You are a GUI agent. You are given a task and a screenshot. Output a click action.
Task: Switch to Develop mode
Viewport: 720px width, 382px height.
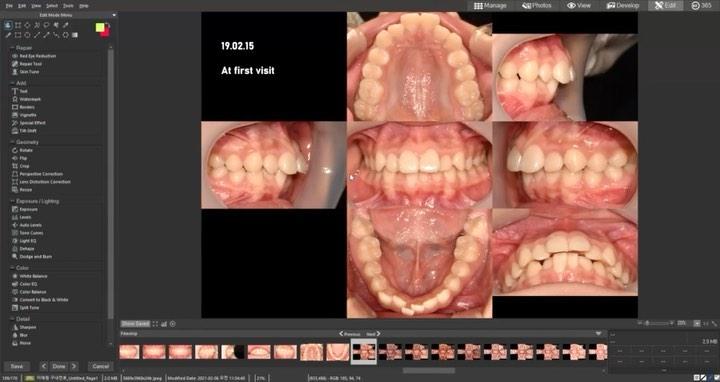tap(623, 6)
